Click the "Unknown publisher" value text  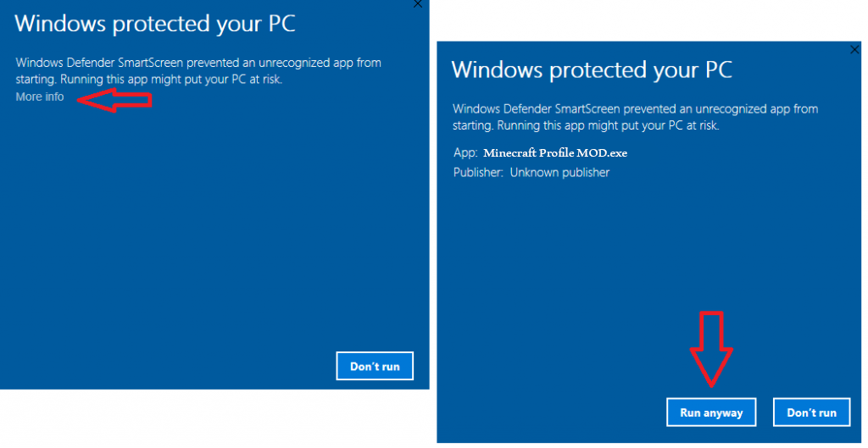pyautogui.click(x=559, y=172)
